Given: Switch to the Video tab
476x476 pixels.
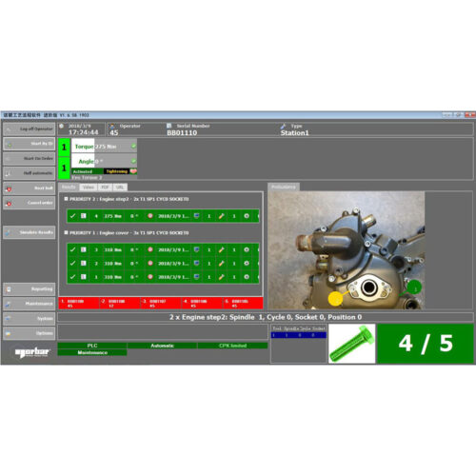Looking at the screenshot, I should 89,188.
